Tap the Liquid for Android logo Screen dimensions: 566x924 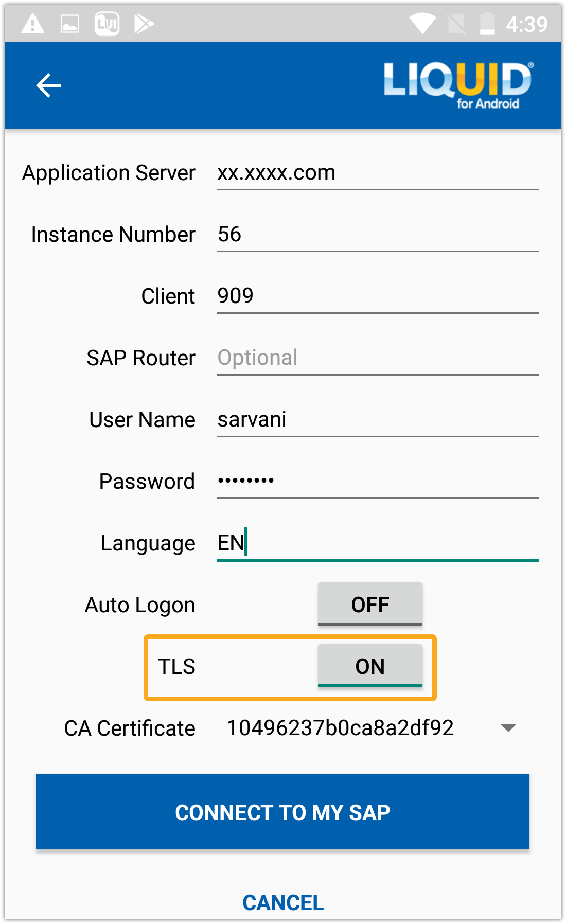click(458, 85)
